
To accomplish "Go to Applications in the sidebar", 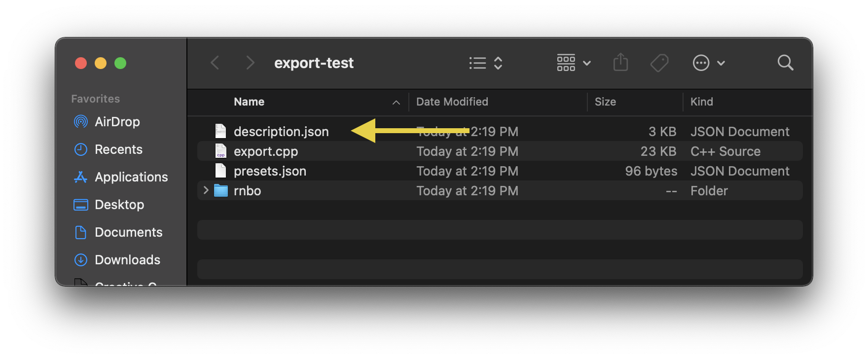I will (131, 177).
